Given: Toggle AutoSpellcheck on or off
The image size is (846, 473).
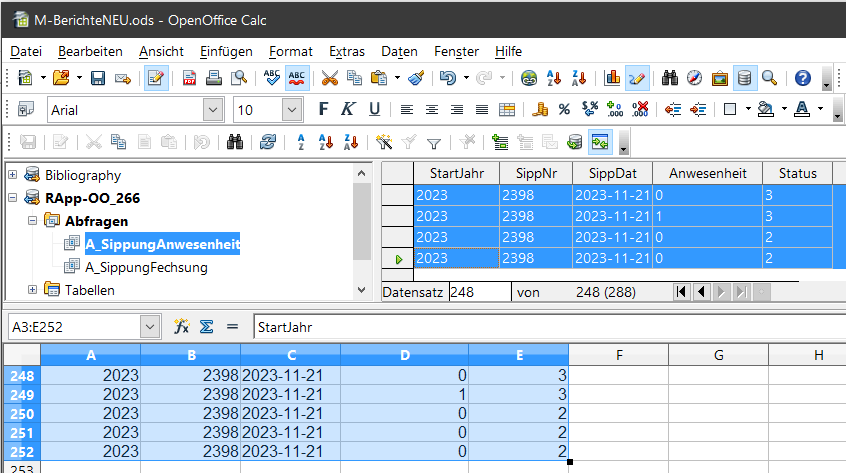Looking at the screenshot, I should 297,78.
